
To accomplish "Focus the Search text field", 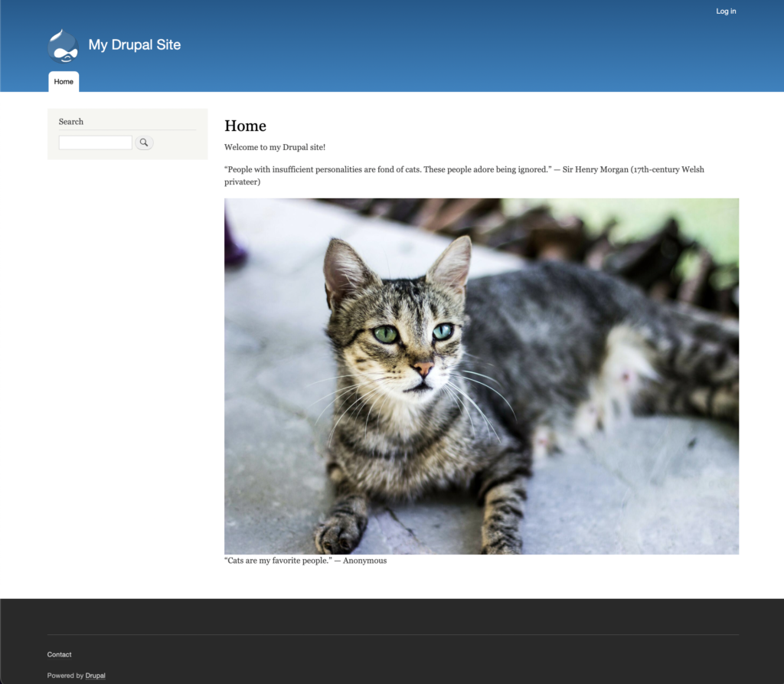I will pos(96,142).
